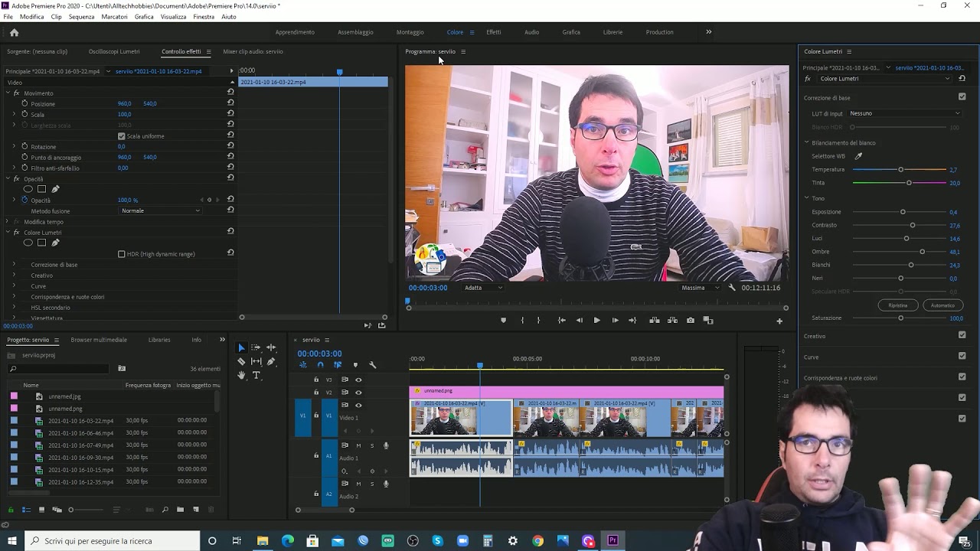Screen dimensions: 980x551
Task: Step back one frame in Program monitor
Action: coord(579,321)
